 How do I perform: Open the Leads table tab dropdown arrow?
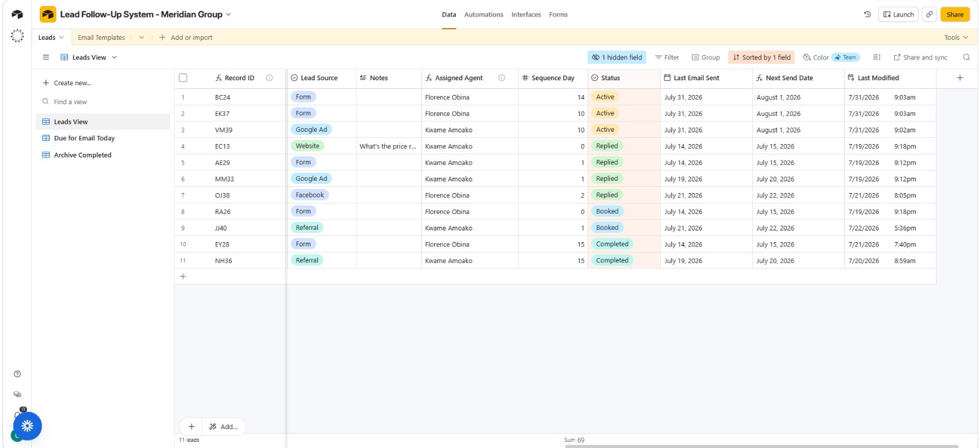point(61,37)
